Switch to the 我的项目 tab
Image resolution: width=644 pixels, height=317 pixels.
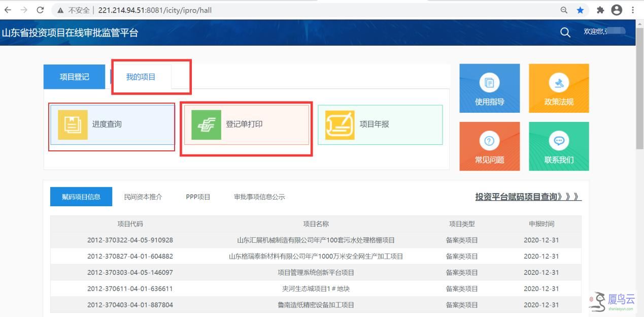(141, 77)
